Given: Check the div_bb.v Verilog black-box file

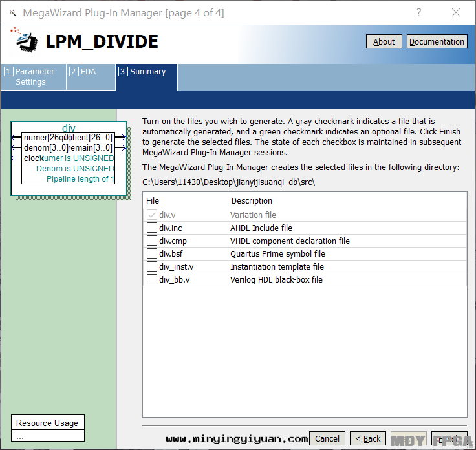Looking at the screenshot, I should [152, 279].
